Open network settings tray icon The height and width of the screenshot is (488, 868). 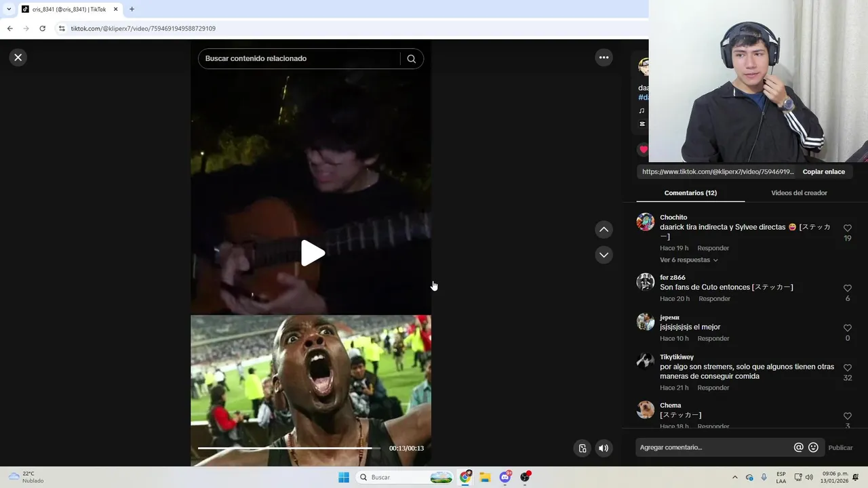point(798,477)
